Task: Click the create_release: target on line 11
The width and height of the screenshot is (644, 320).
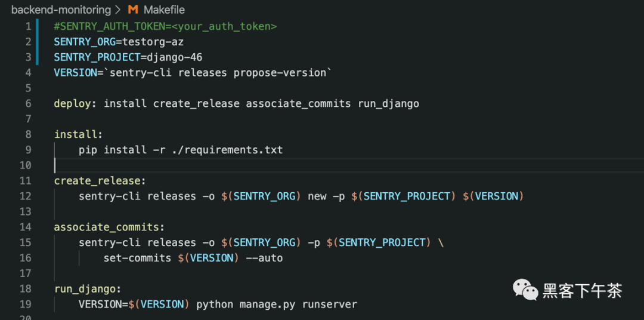Action: [x=100, y=181]
